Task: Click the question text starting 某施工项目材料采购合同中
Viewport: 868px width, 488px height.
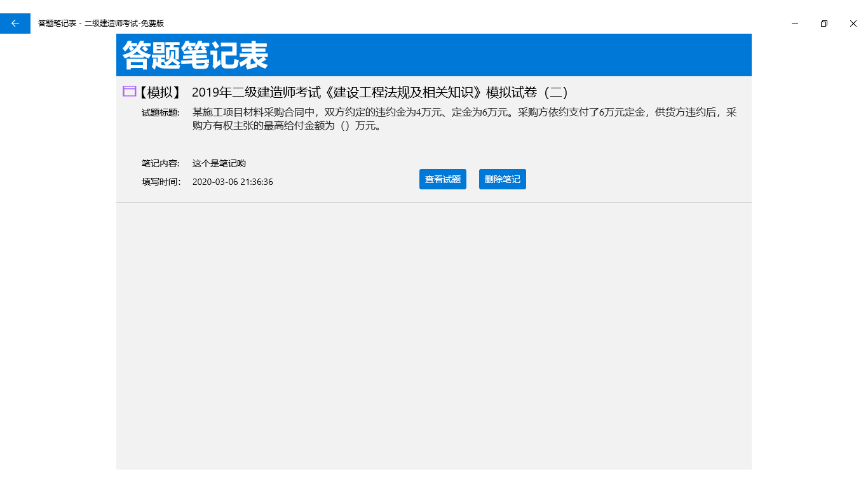Action: click(x=465, y=119)
